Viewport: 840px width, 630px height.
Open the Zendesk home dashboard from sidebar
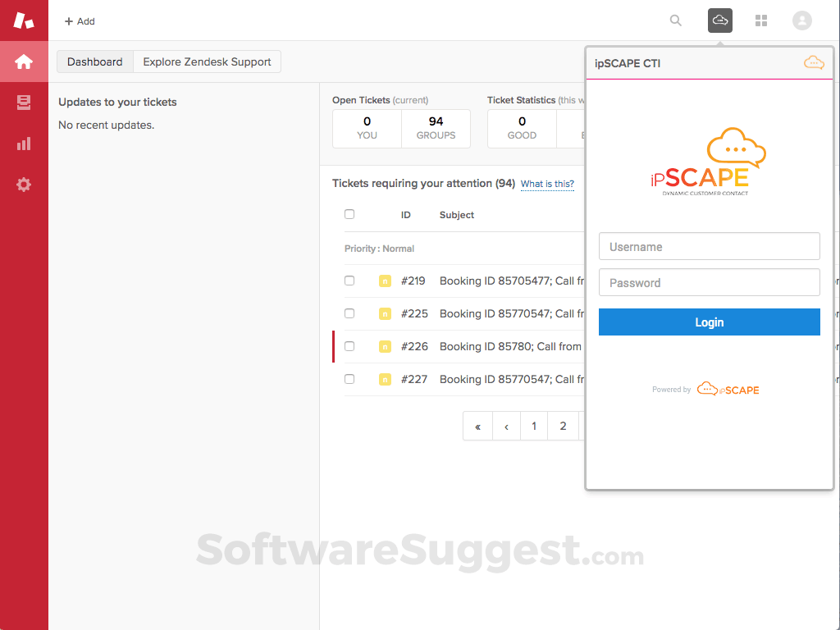[24, 61]
